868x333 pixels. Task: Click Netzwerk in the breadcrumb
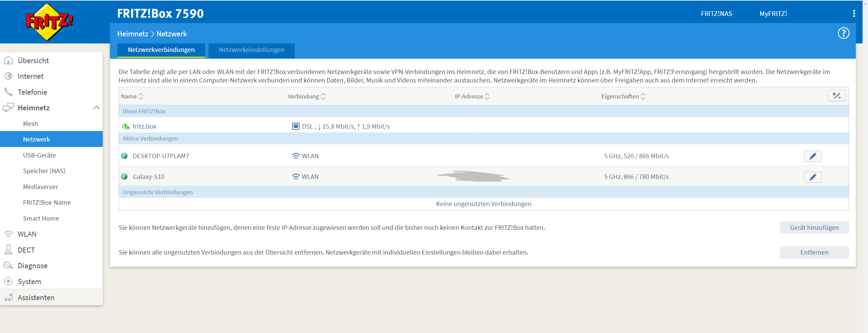click(172, 34)
